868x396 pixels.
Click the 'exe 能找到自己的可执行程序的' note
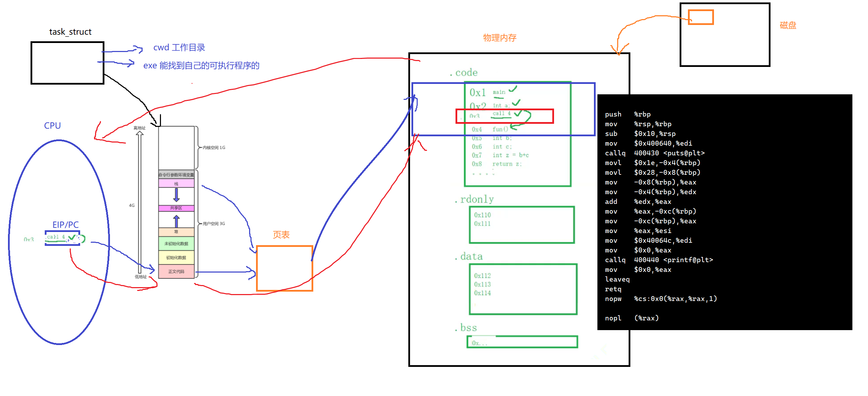pyautogui.click(x=201, y=66)
